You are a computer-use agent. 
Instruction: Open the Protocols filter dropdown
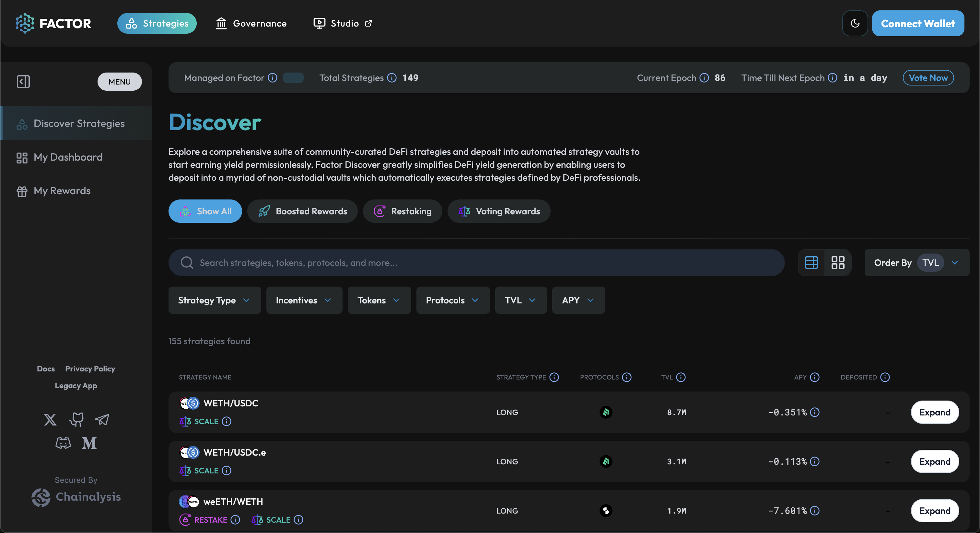point(452,300)
